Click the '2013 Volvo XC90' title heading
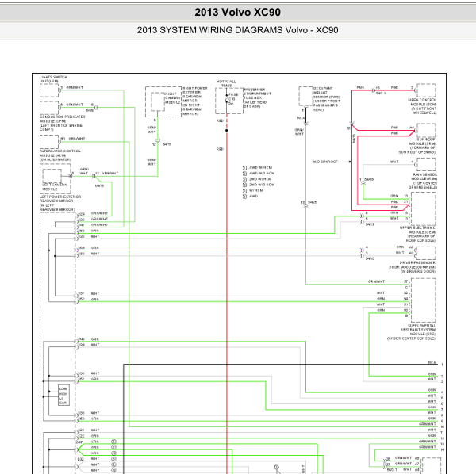476x474 pixels. pyautogui.click(x=238, y=13)
